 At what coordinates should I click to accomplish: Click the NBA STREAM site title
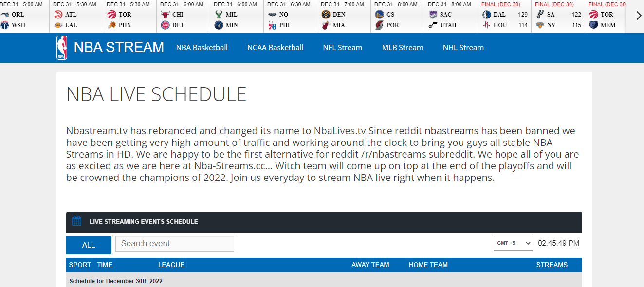point(119,48)
